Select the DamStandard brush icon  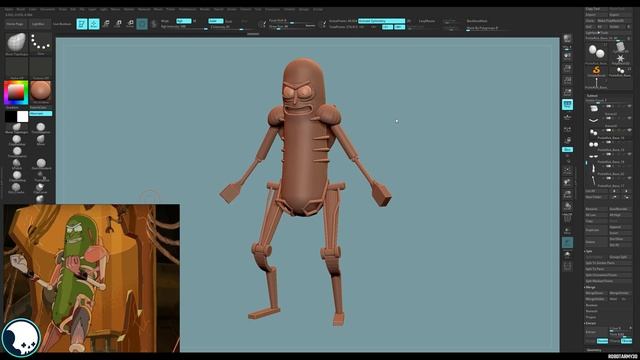pos(41,164)
